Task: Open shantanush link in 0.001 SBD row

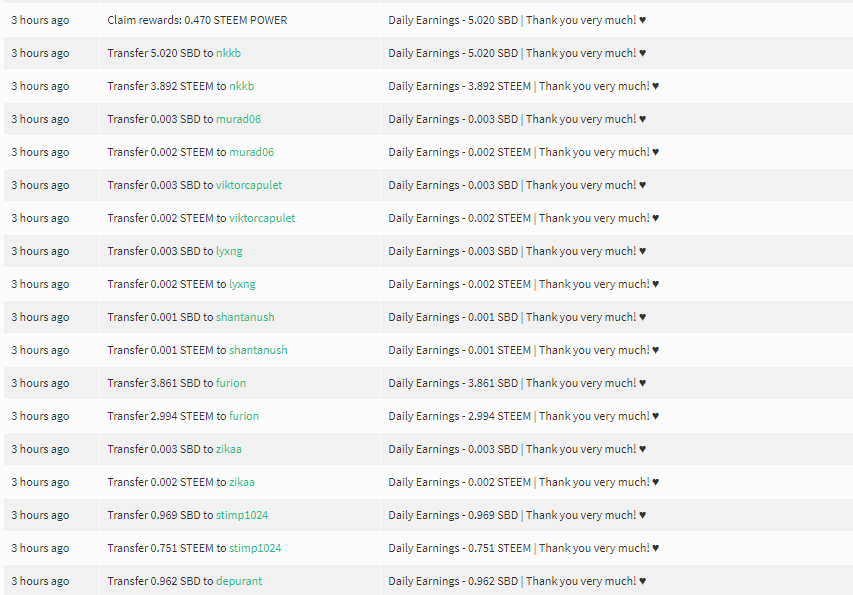Action: 245,317
